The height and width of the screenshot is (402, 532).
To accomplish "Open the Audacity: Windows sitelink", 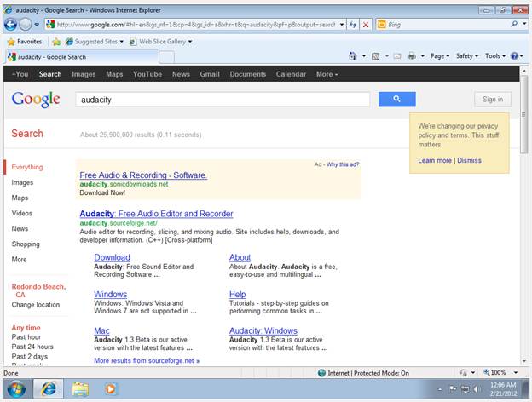I will (263, 330).
